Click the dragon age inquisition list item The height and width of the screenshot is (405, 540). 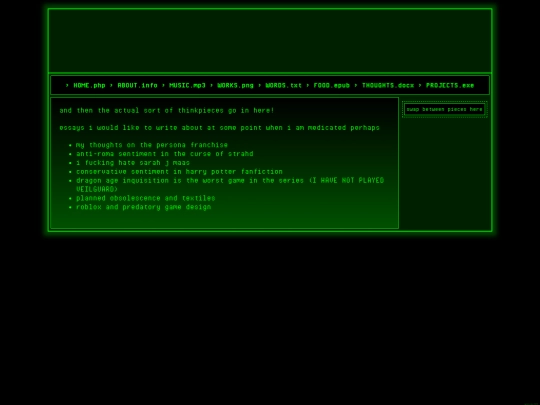(x=230, y=185)
